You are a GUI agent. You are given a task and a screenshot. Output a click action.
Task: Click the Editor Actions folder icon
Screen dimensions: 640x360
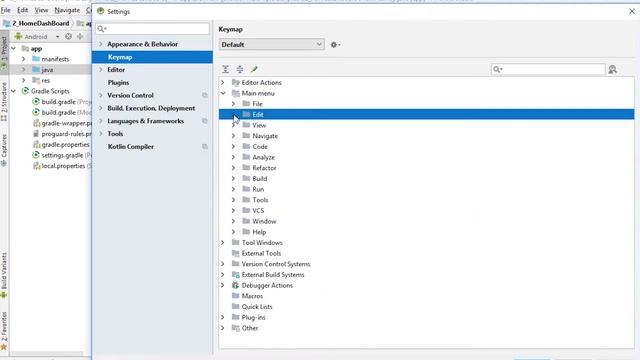click(x=236, y=82)
